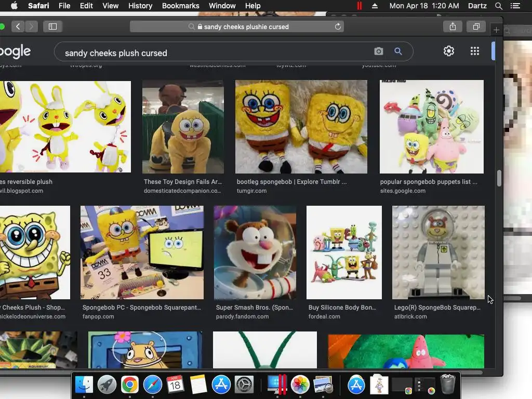Click the Safari back arrow button
Viewport: 532px width, 399px height.
[18, 26]
